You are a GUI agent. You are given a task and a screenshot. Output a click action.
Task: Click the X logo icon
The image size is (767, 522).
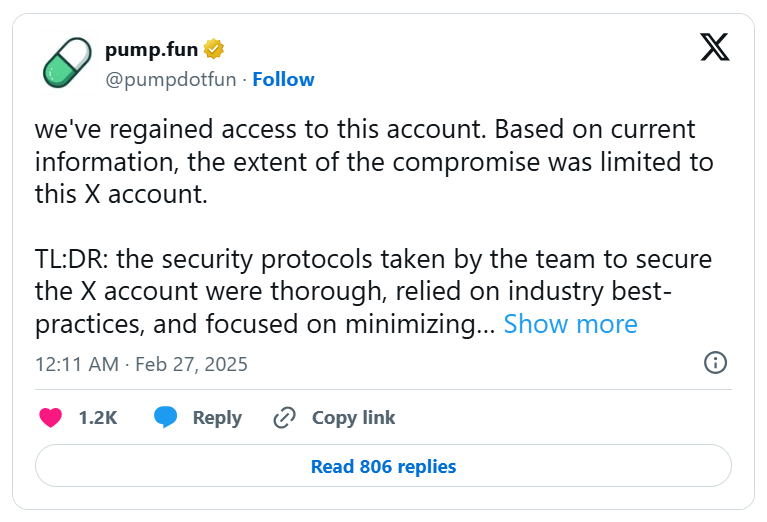click(714, 46)
